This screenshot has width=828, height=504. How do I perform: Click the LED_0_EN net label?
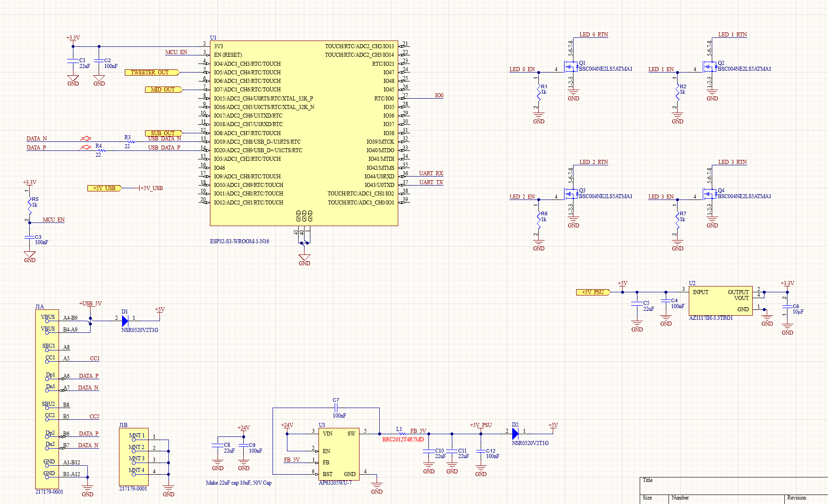pos(522,69)
